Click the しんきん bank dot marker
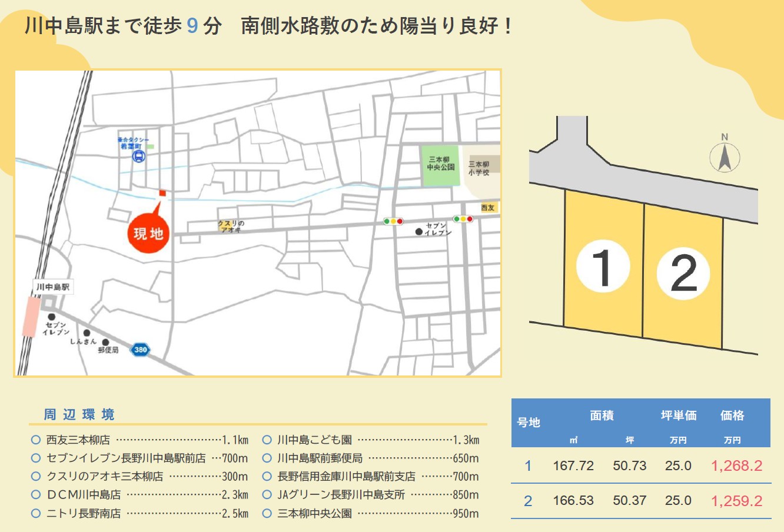This screenshot has height=532, width=784. click(x=87, y=333)
